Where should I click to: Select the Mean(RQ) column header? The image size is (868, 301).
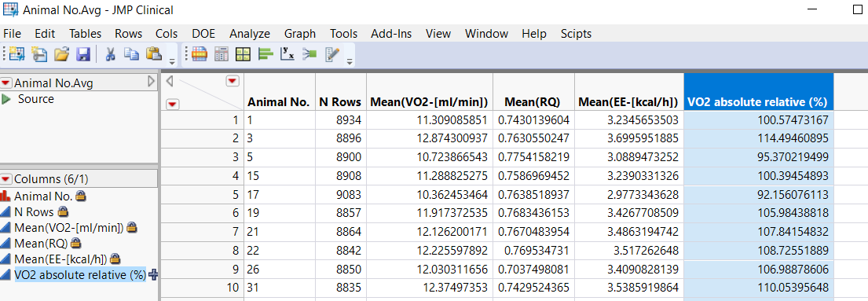click(x=533, y=102)
